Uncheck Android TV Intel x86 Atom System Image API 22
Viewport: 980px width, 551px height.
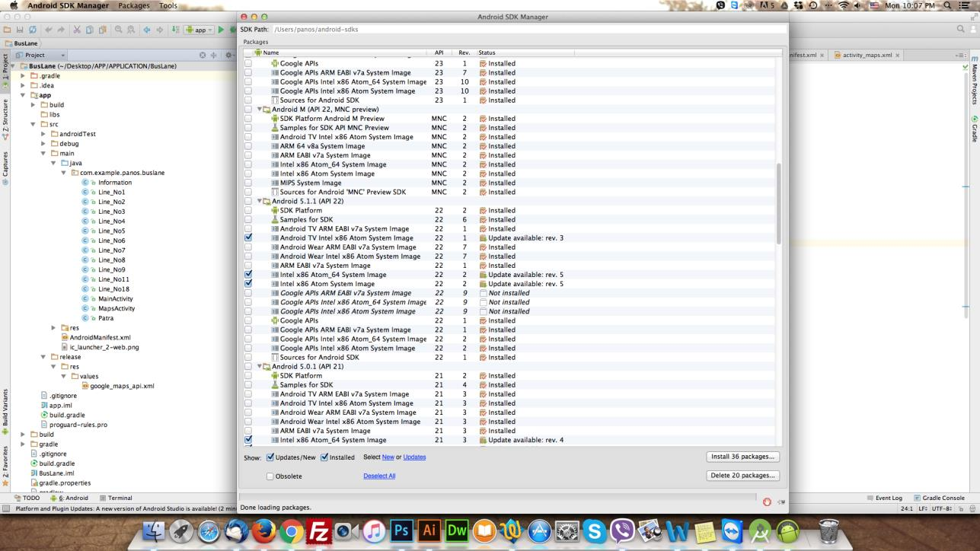(x=248, y=238)
